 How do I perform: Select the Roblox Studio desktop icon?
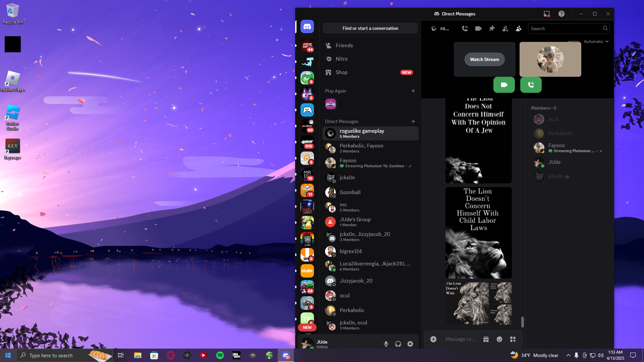[13, 117]
